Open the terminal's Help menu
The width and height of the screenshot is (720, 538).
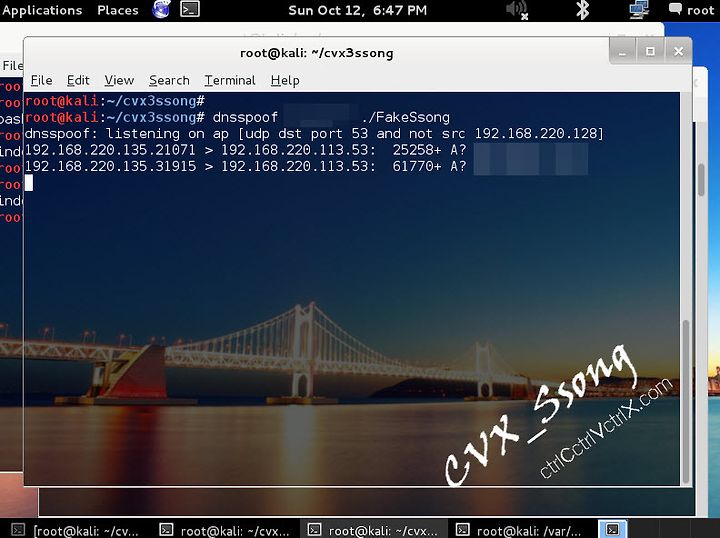tap(285, 80)
